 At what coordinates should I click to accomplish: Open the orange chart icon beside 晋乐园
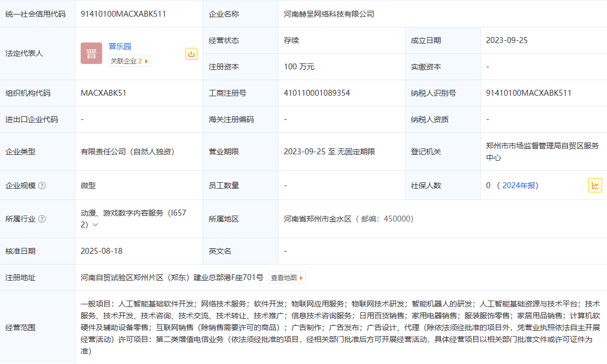click(x=191, y=54)
